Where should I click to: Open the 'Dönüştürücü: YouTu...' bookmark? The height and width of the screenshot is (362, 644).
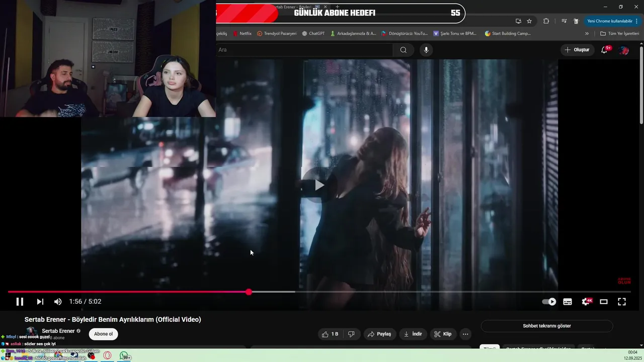point(405,34)
